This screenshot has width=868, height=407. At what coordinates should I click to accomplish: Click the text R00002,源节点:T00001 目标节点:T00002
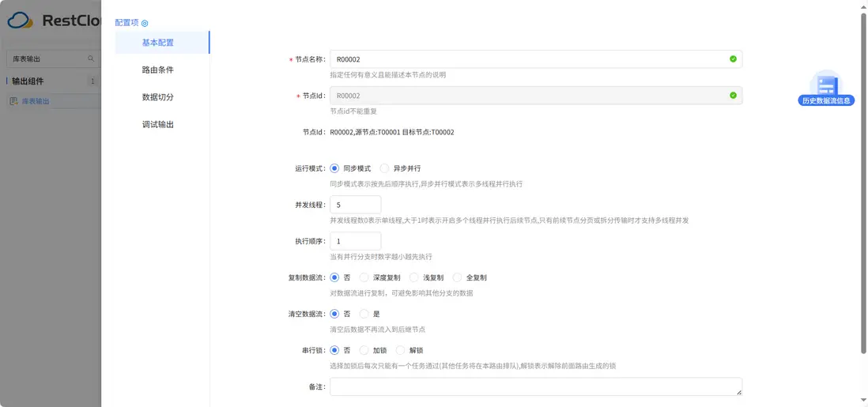[392, 132]
